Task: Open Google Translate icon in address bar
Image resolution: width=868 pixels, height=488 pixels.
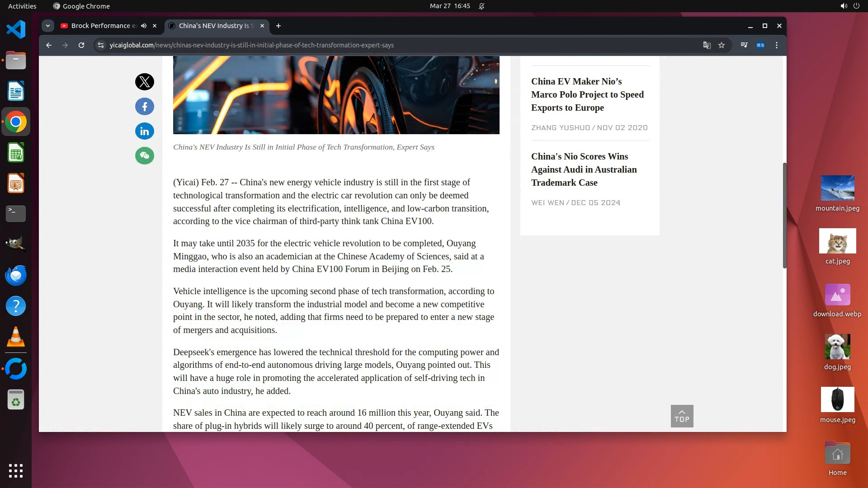Action: (x=707, y=45)
